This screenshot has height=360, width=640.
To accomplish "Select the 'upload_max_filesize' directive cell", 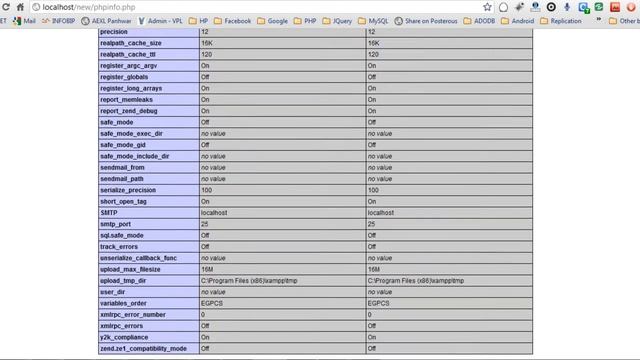I will [149, 269].
